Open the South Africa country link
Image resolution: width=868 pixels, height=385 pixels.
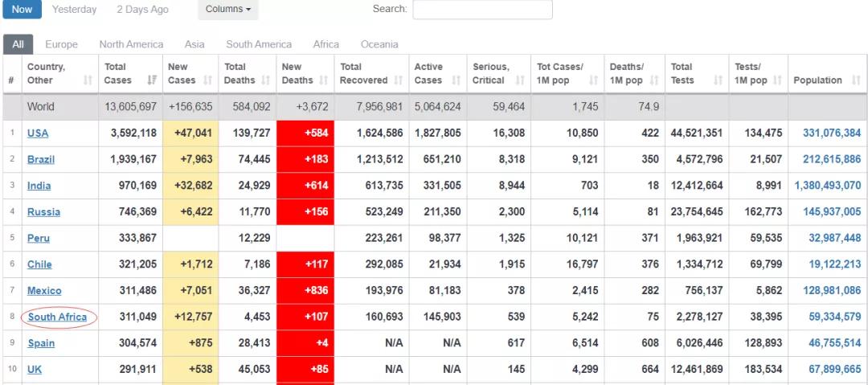(57, 317)
